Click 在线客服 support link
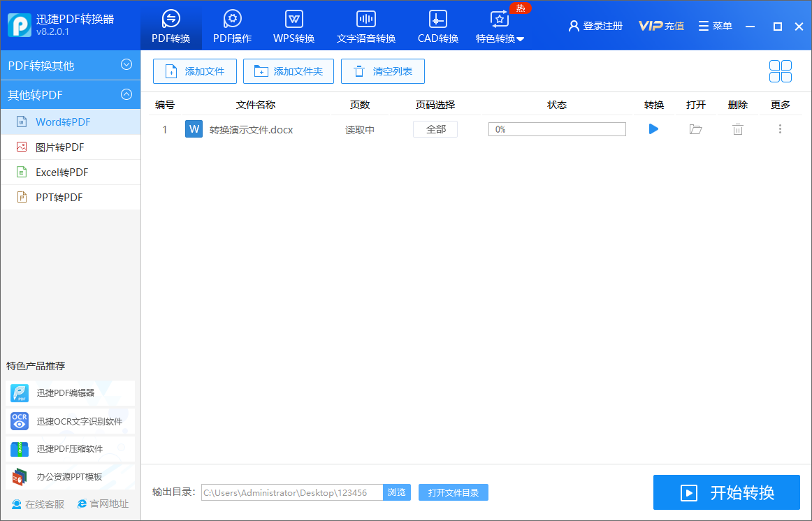Image resolution: width=812 pixels, height=521 pixels. click(38, 504)
